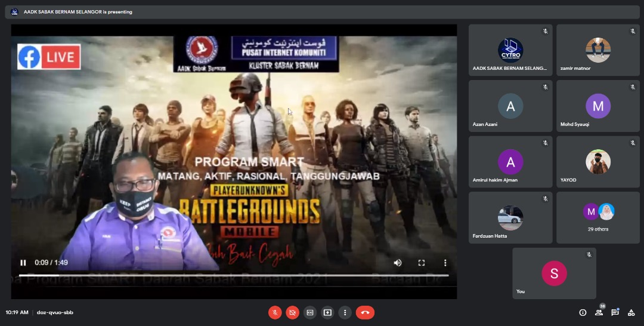Select AADK SABAK BERNAM SELANGOR participant tile
The height and width of the screenshot is (326, 644).
point(510,50)
